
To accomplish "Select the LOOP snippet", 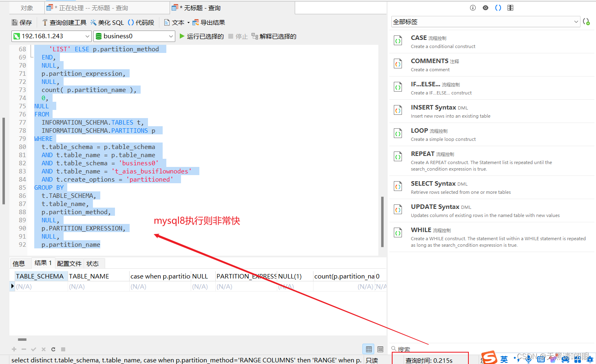I will 492,134.
